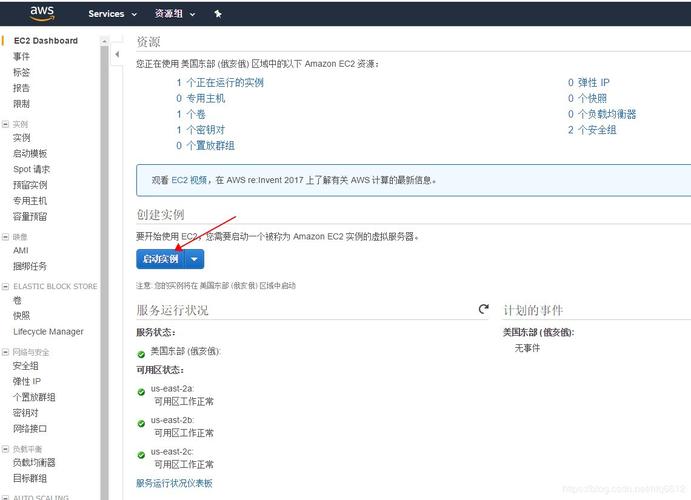The height and width of the screenshot is (500, 691).
Task: Open 安全组 in the sidebar
Action: [x=26, y=366]
